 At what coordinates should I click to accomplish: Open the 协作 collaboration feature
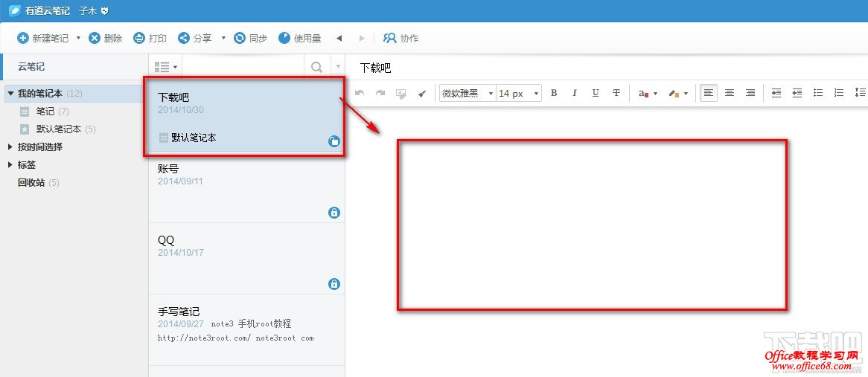click(x=401, y=38)
